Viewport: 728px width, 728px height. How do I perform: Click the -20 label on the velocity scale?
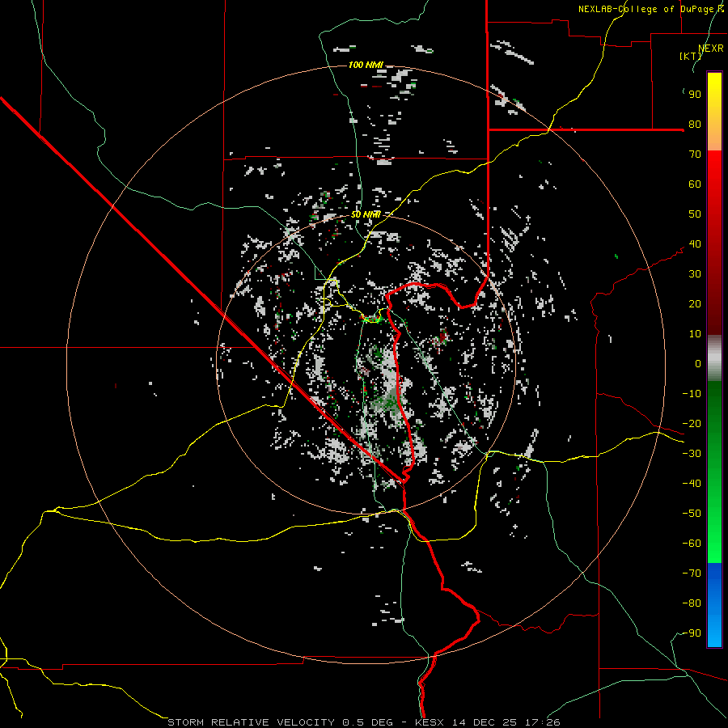[x=692, y=424]
